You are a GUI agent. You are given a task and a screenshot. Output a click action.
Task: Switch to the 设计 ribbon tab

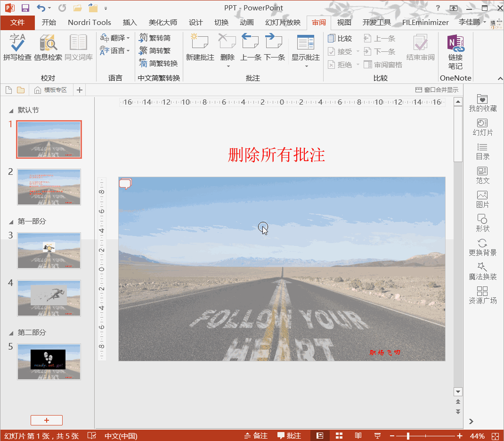[195, 22]
